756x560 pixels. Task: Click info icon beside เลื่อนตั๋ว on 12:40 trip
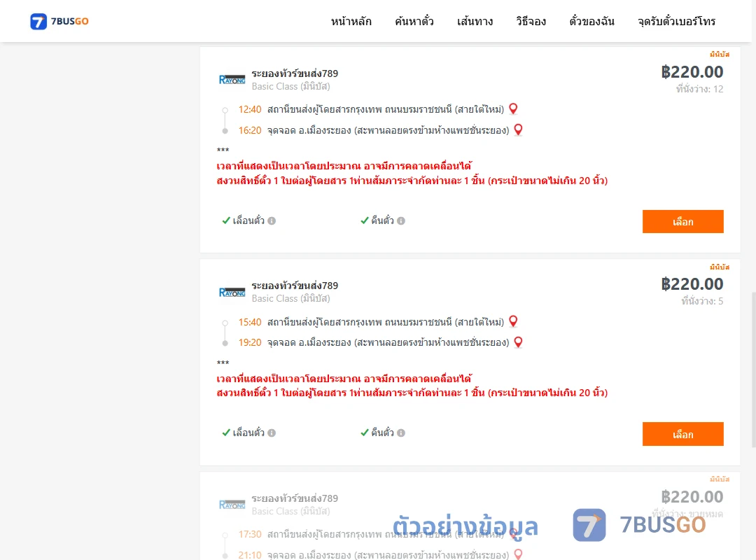pos(272,221)
